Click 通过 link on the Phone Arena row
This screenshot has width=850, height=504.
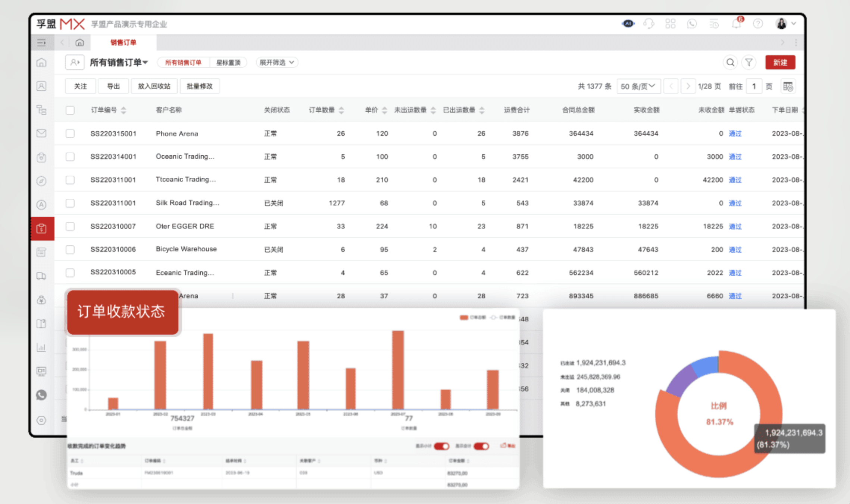(735, 133)
